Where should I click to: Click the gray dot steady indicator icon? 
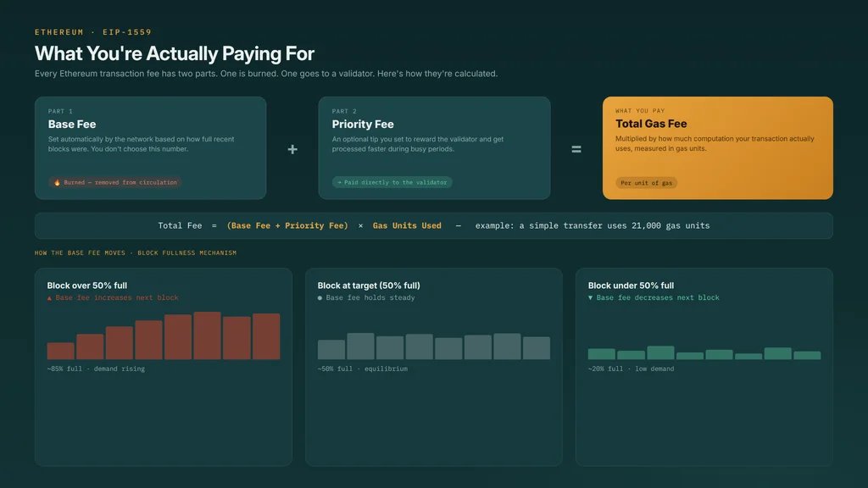point(320,298)
